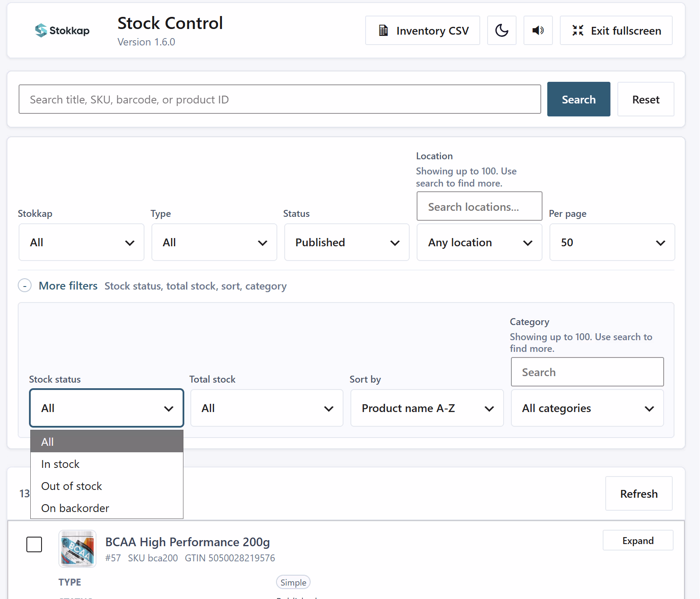The height and width of the screenshot is (599, 700).
Task: Download the Inventory CSV
Action: point(423,30)
